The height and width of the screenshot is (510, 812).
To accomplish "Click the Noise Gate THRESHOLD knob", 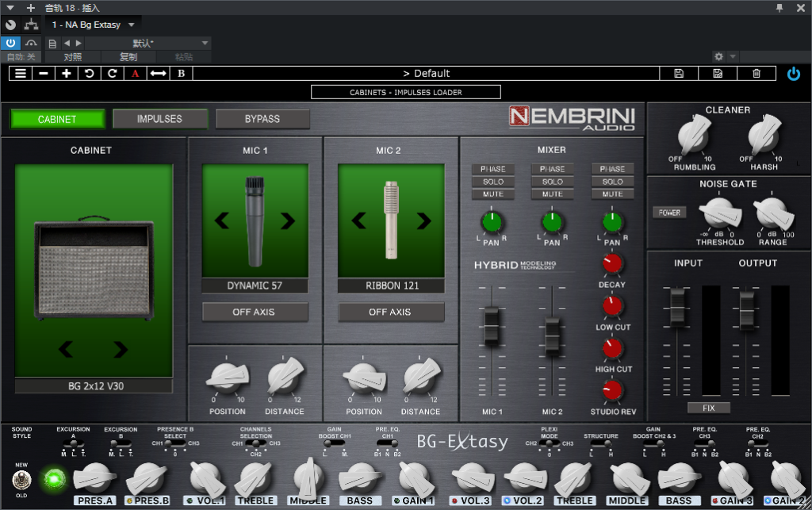I will [x=718, y=213].
